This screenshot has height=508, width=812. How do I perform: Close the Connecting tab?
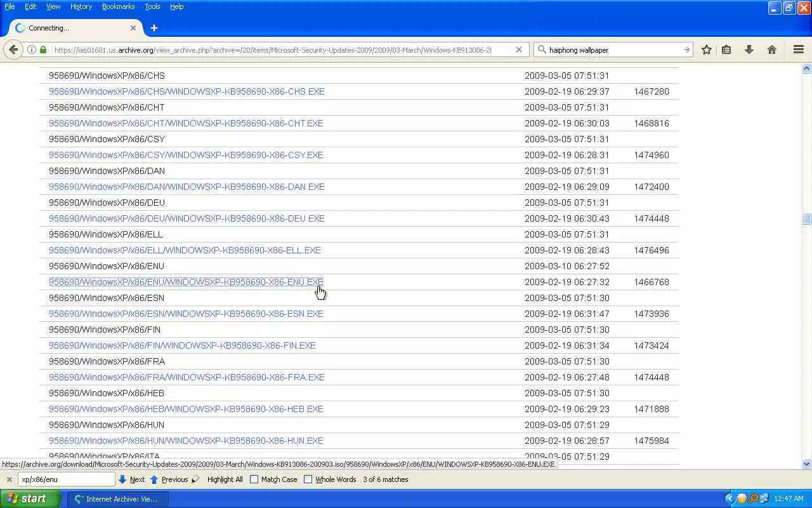(x=133, y=28)
